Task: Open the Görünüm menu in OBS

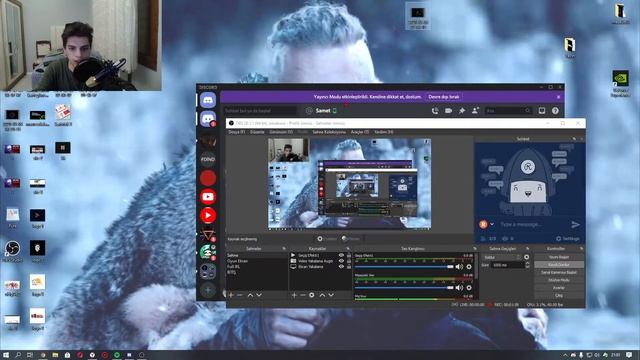Action: point(281,132)
